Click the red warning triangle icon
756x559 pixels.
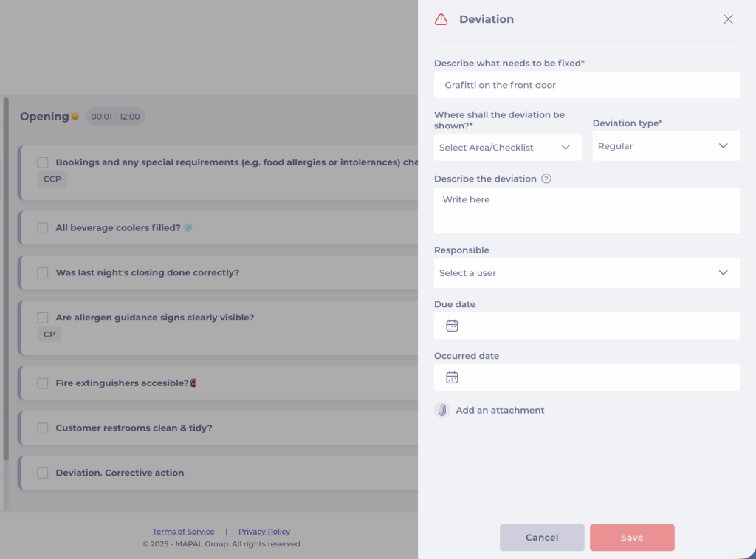point(441,19)
